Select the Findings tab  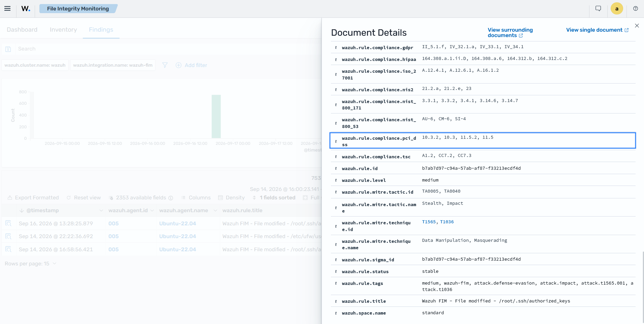tap(101, 30)
